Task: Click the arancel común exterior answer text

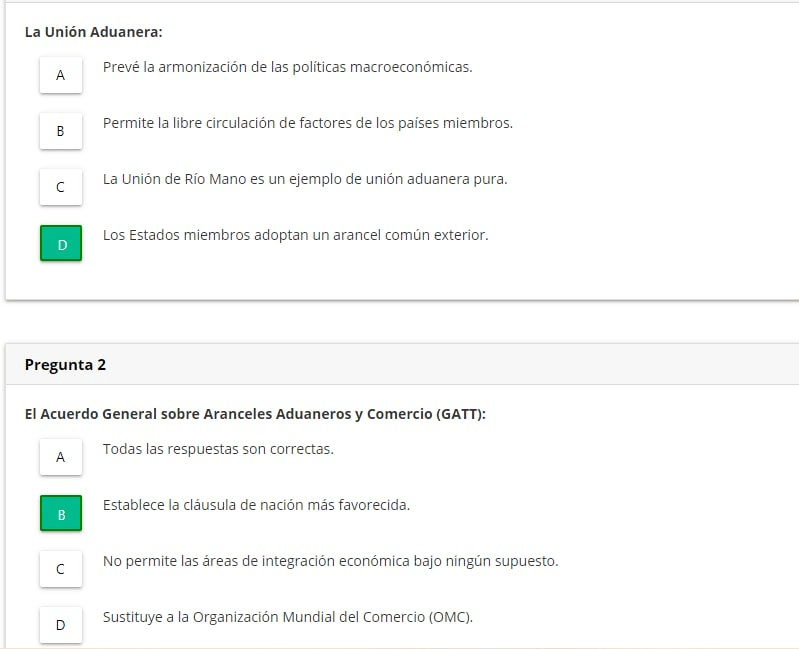Action: (x=295, y=235)
